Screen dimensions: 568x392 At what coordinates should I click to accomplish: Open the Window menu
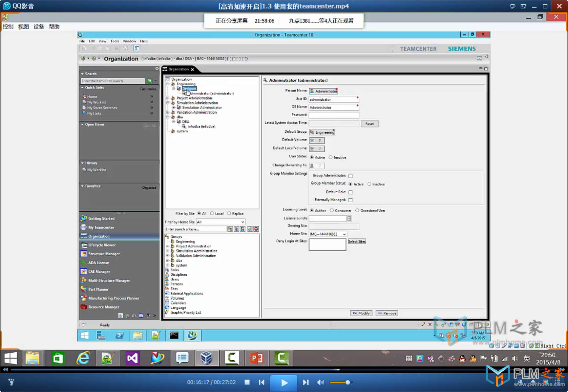tap(129, 41)
